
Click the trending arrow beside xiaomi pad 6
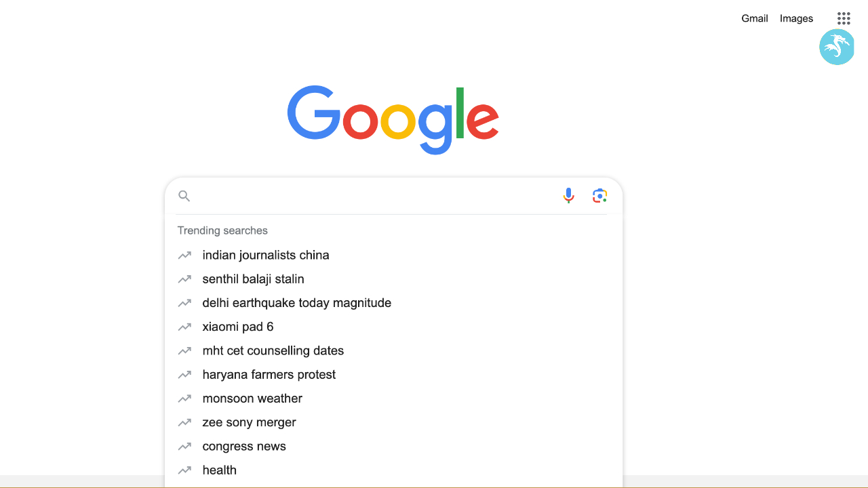click(x=184, y=327)
